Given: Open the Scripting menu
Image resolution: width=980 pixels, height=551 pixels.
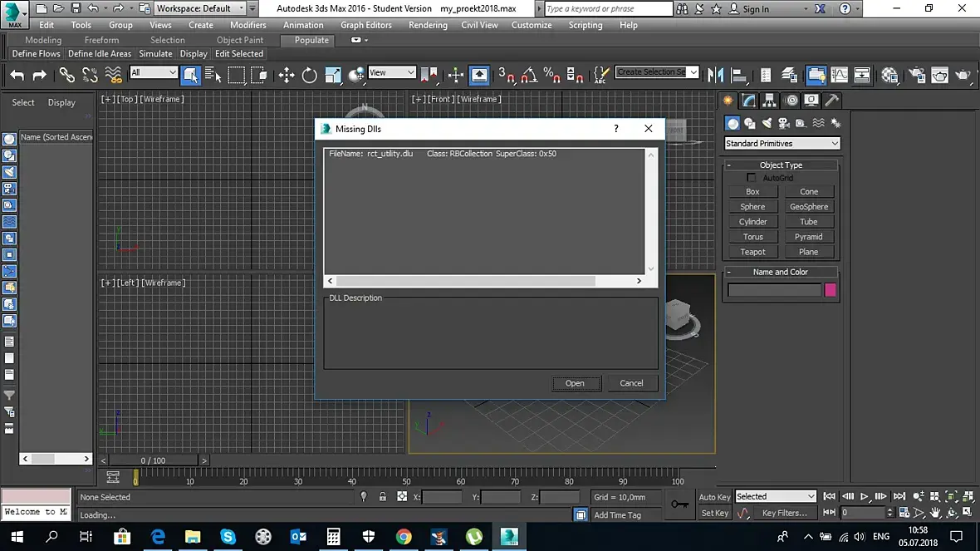Looking at the screenshot, I should [585, 25].
